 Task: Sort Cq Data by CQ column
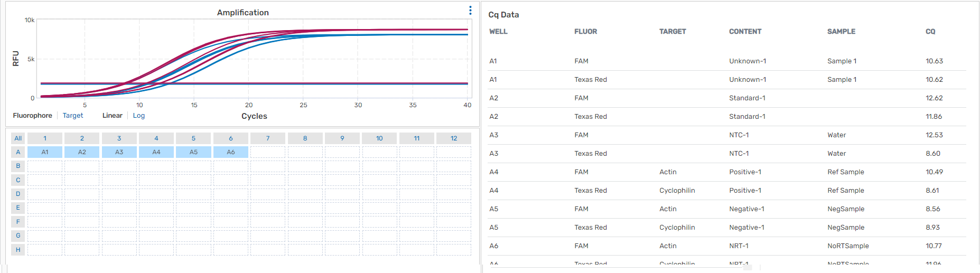coord(930,32)
